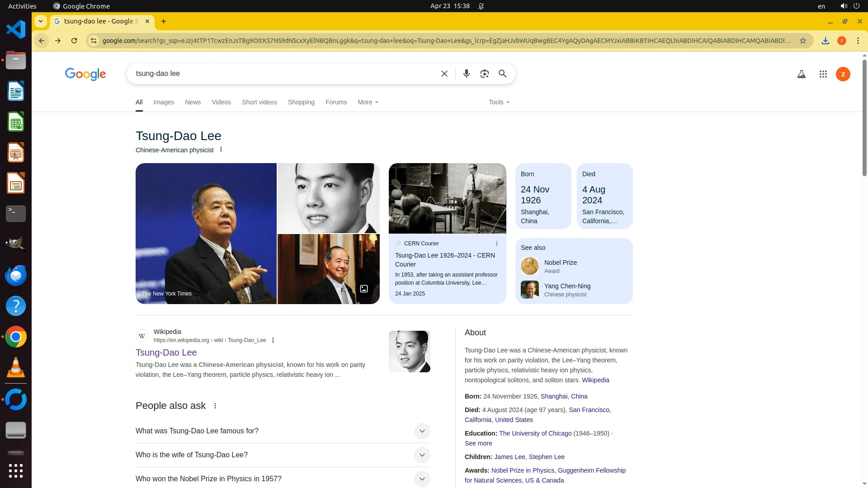Open the Tools dropdown

(499, 102)
